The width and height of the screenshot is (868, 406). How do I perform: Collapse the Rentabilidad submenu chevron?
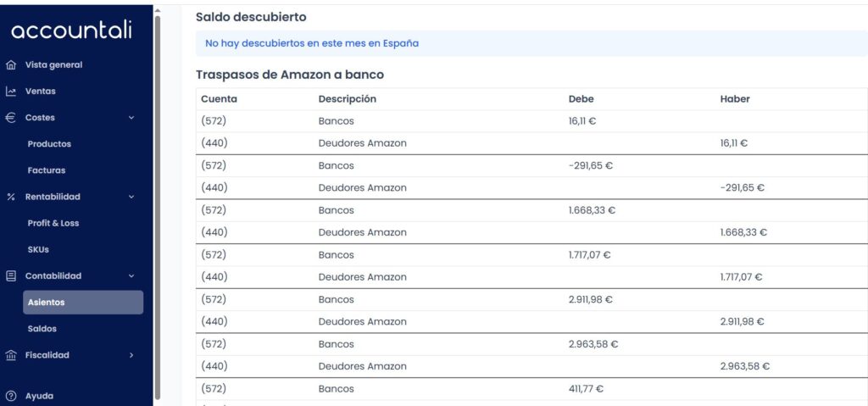click(x=131, y=197)
